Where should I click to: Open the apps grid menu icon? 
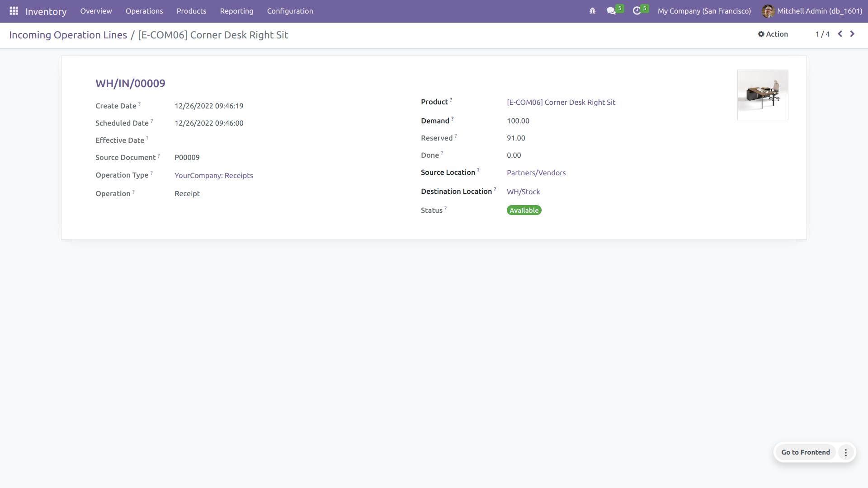[x=14, y=11]
